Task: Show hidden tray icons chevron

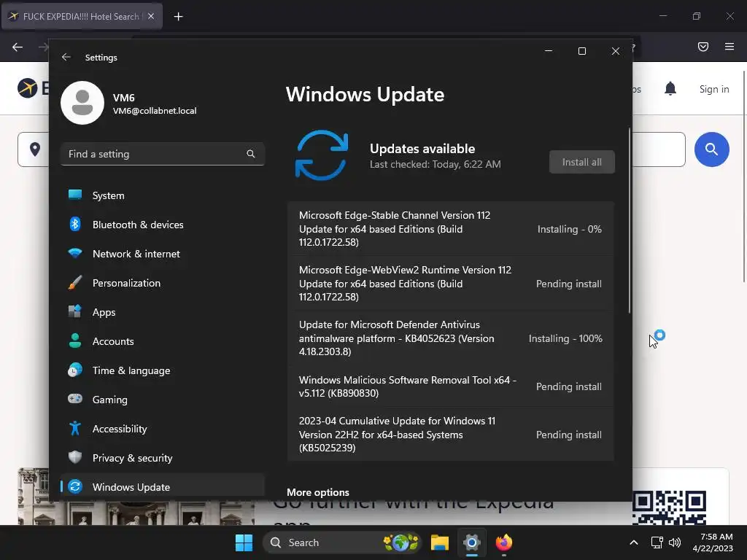Action: click(x=634, y=542)
